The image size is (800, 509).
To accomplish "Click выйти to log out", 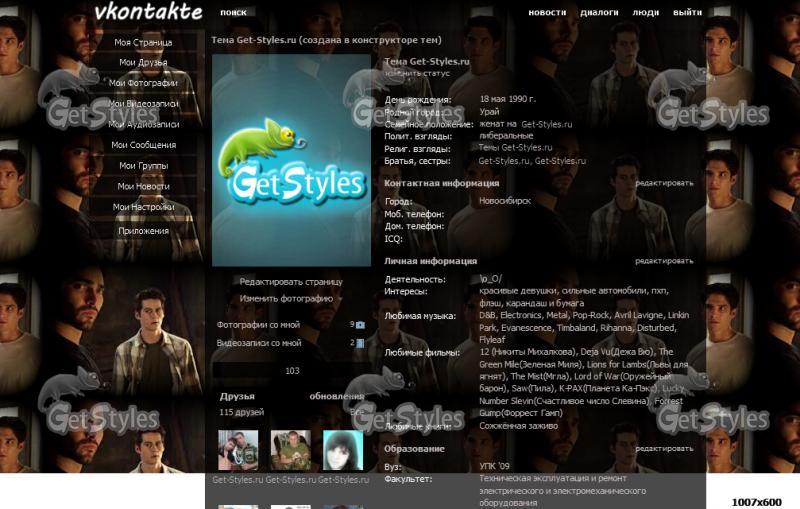I will tap(687, 13).
